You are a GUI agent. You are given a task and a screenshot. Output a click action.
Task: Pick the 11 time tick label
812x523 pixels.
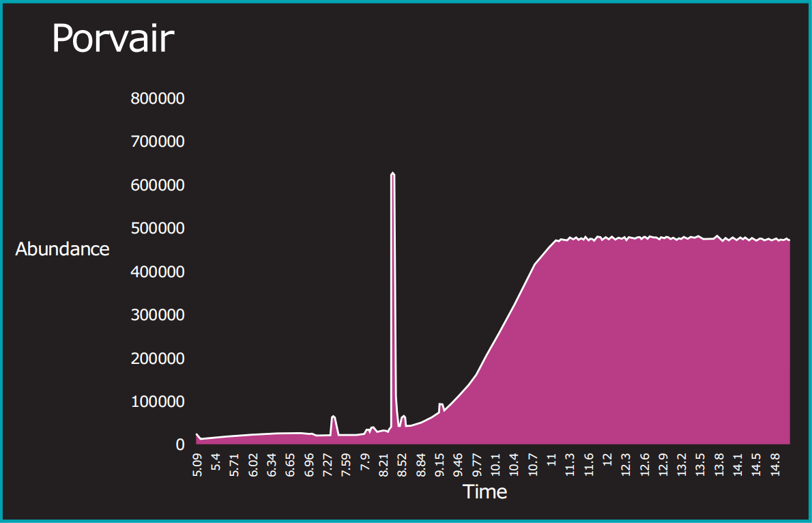coord(551,460)
